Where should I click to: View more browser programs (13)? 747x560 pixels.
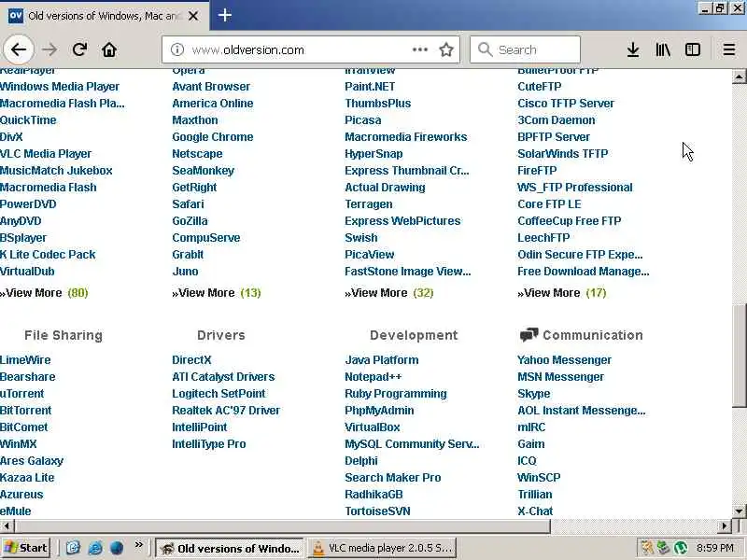[x=217, y=293]
